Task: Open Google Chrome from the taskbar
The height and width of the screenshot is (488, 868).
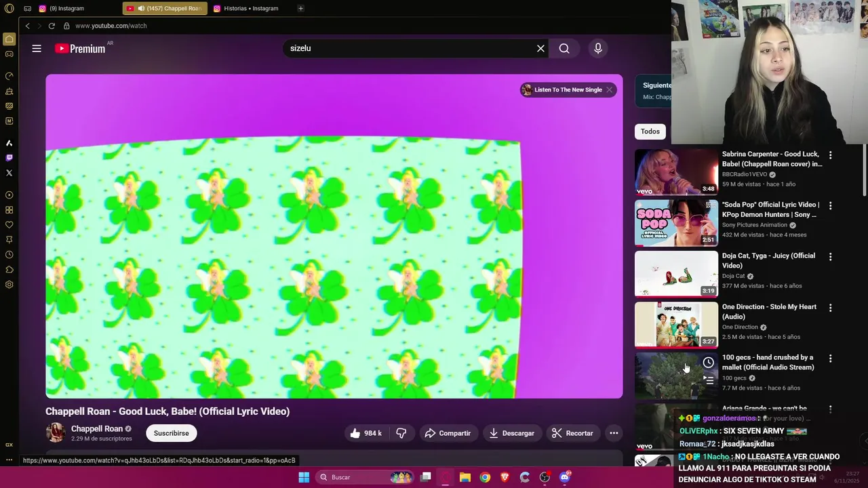Action: 485,477
